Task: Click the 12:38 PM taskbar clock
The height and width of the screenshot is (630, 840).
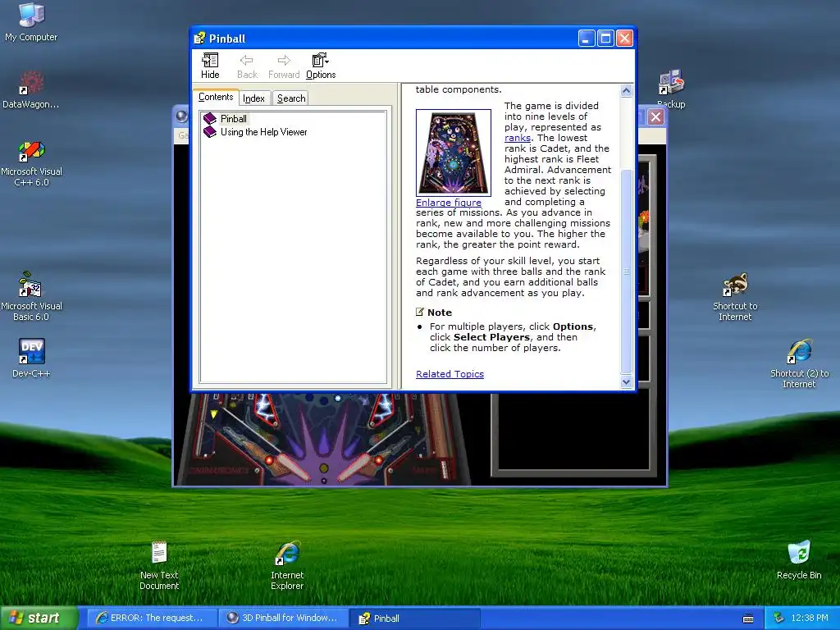Action: (x=810, y=619)
